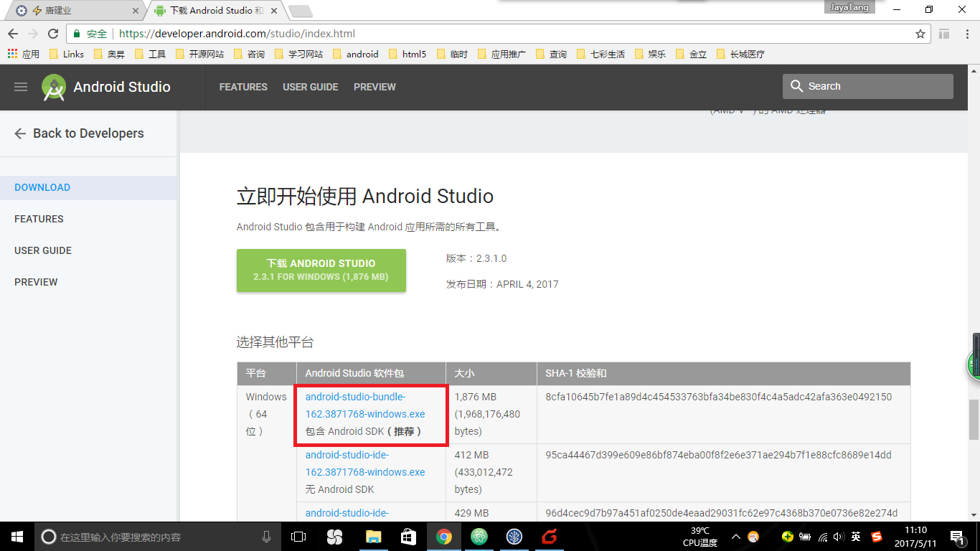Open the notification action center
980x551 pixels.
click(x=958, y=537)
